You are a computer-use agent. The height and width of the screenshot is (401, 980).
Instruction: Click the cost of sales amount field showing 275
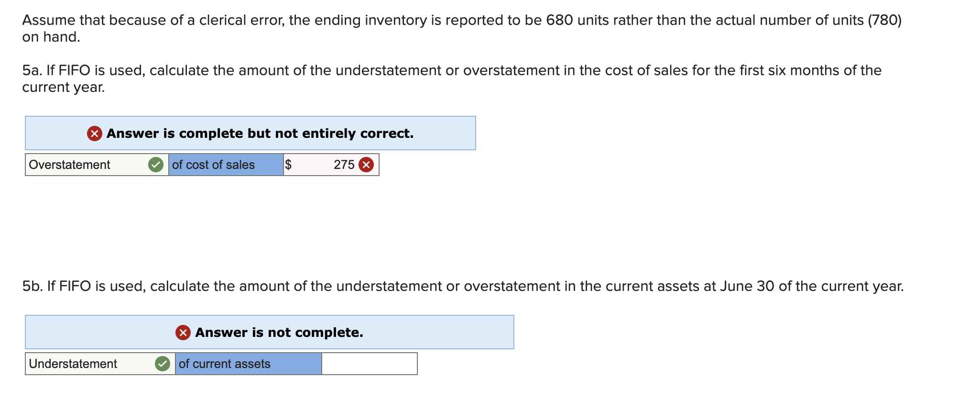coord(331,165)
